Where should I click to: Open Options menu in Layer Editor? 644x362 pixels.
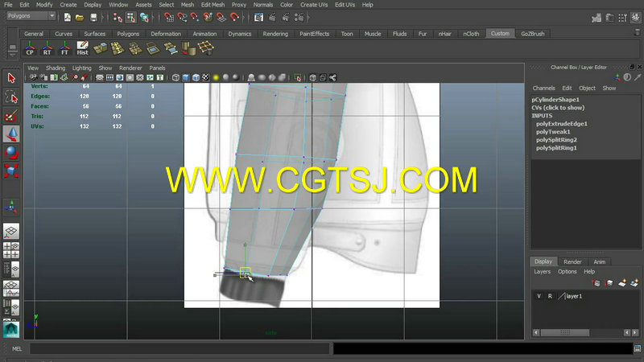tap(567, 272)
